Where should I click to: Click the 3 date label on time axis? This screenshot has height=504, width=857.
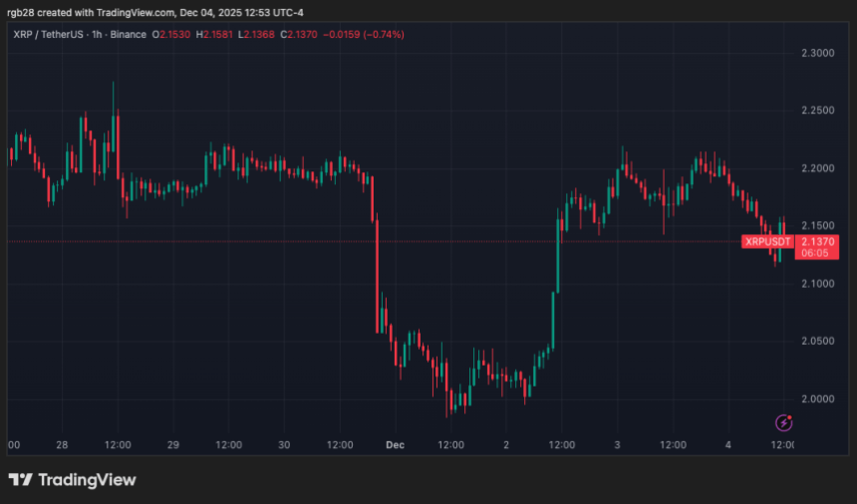click(x=617, y=445)
